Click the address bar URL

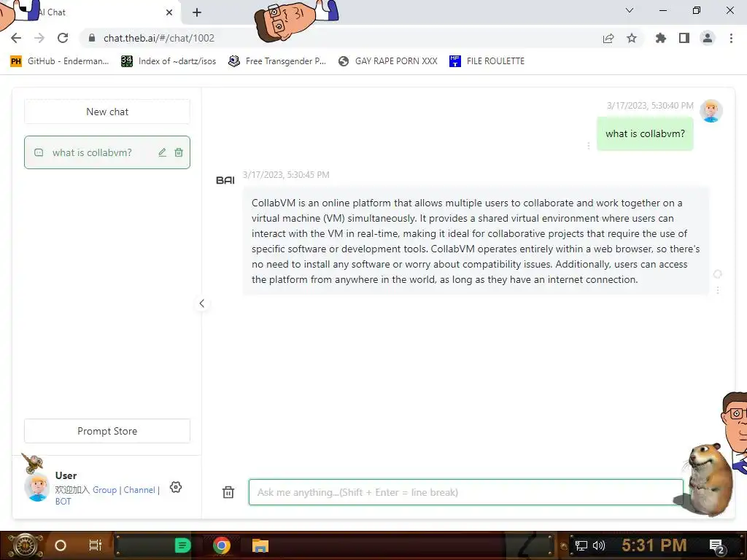tap(158, 38)
